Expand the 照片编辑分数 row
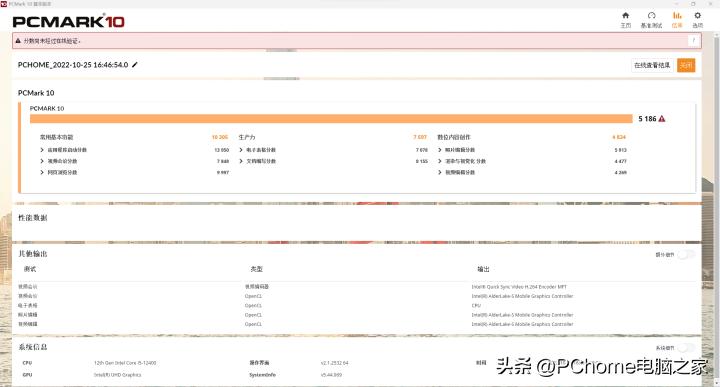This screenshot has width=720, height=387. (440, 150)
